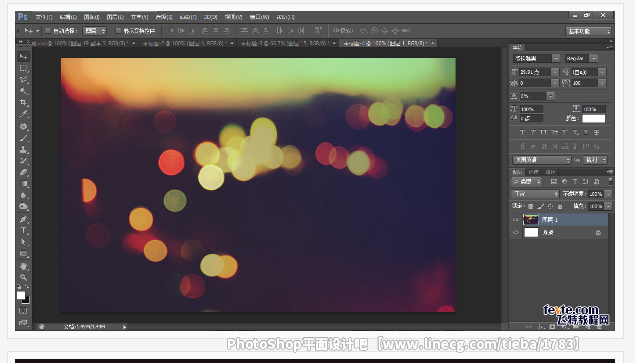This screenshot has height=363, width=635.
Task: Open the layer opacity dropdown arrow
Action: (x=608, y=194)
